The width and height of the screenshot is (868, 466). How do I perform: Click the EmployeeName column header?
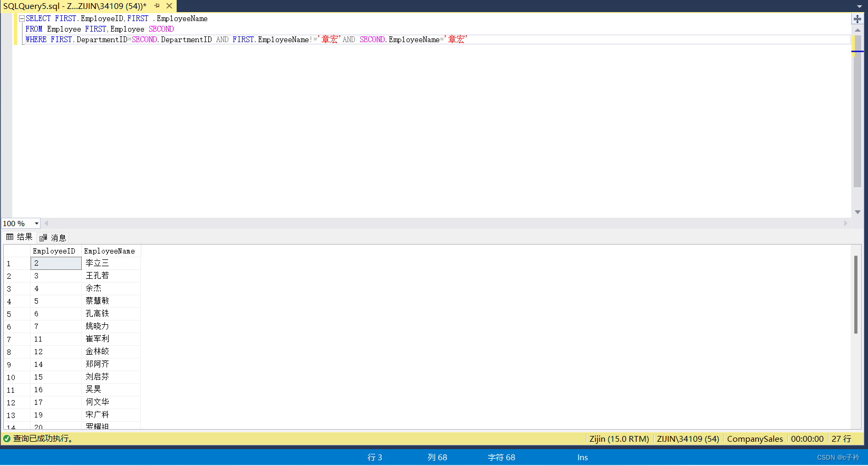110,251
